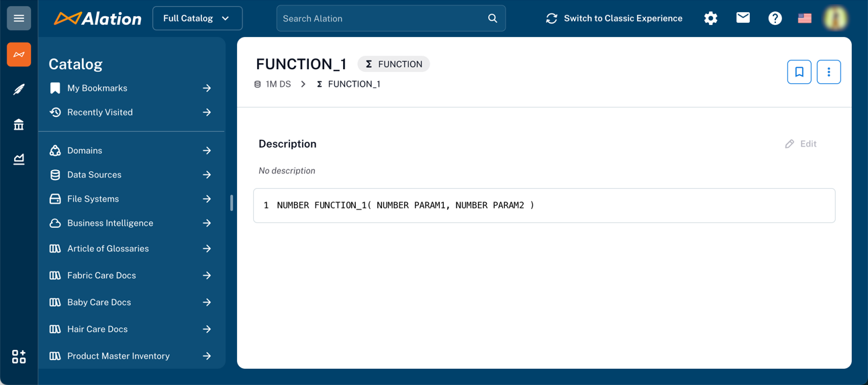Click the refresh icon beside Switch to Classic
This screenshot has height=385, width=868.
pos(552,18)
